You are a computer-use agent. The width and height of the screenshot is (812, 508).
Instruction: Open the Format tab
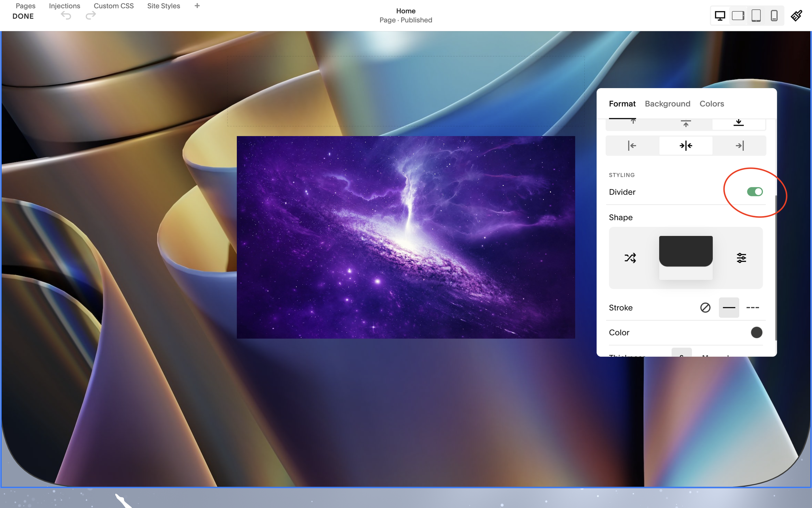coord(622,103)
